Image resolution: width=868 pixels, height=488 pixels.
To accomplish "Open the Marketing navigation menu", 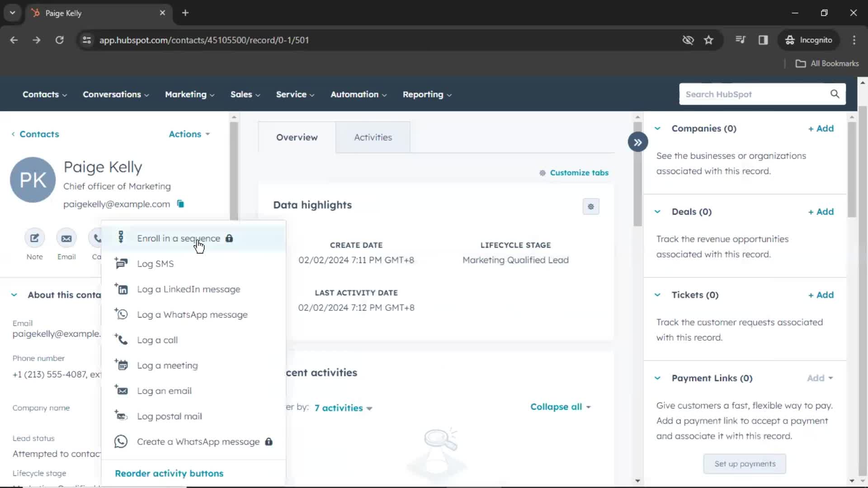I will click(x=190, y=94).
